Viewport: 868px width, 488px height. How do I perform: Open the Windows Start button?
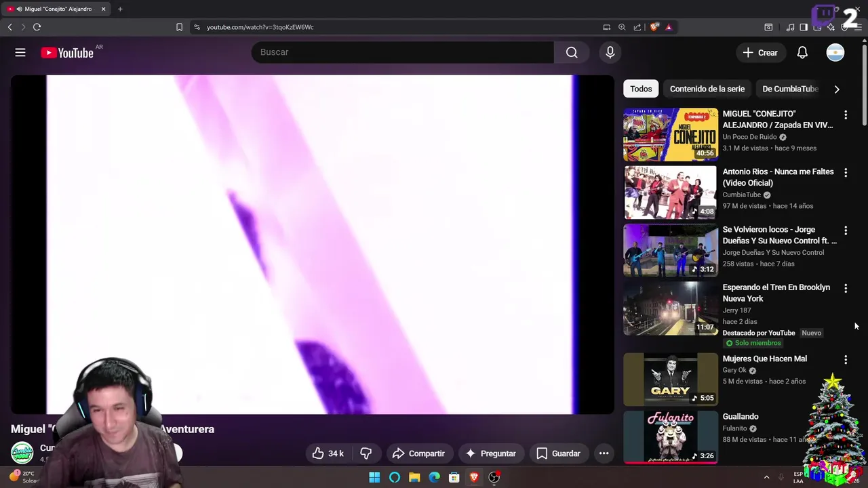374,477
